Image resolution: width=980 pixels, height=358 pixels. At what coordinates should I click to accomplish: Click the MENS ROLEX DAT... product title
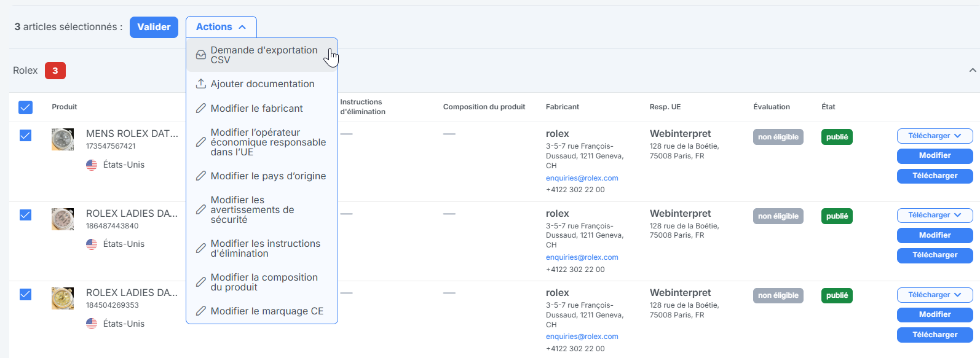[x=132, y=133]
